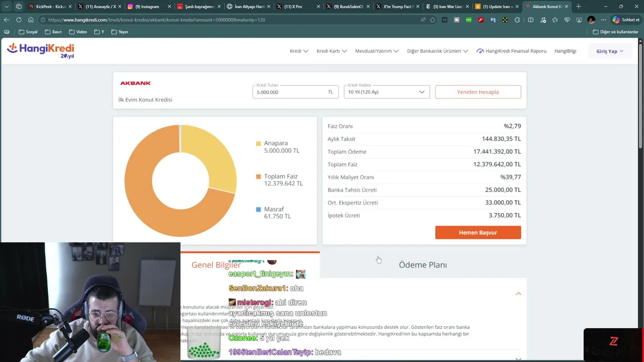Screen dimensions: 644x362
Task: Switch to the Ödeme Planı tab
Action: click(423, 265)
